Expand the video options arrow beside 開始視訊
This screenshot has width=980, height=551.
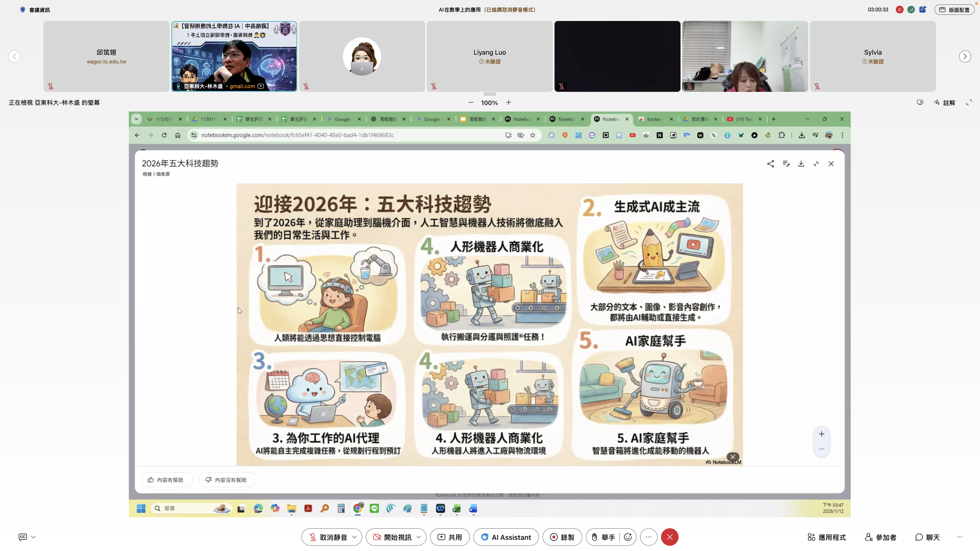coord(419,537)
